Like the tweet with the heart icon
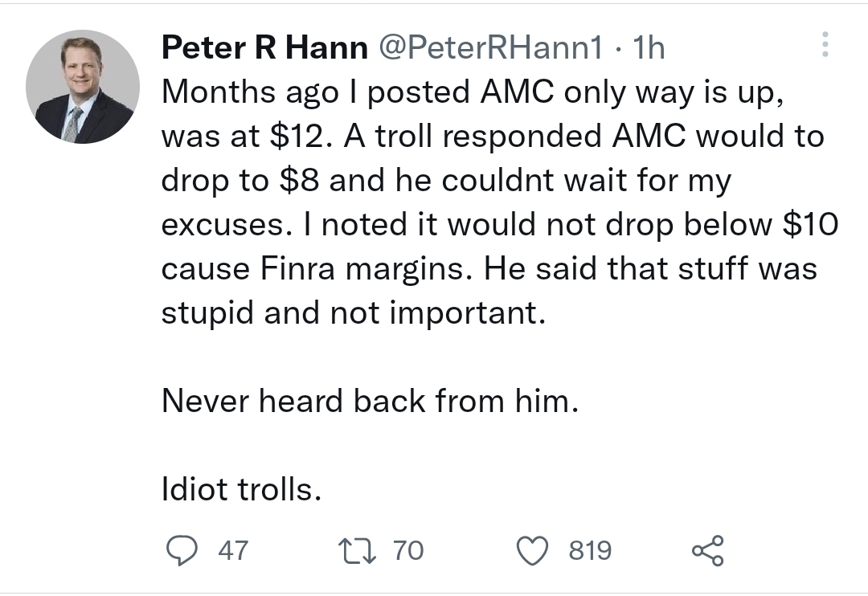Screen dimensions: 868x596 (x=530, y=550)
